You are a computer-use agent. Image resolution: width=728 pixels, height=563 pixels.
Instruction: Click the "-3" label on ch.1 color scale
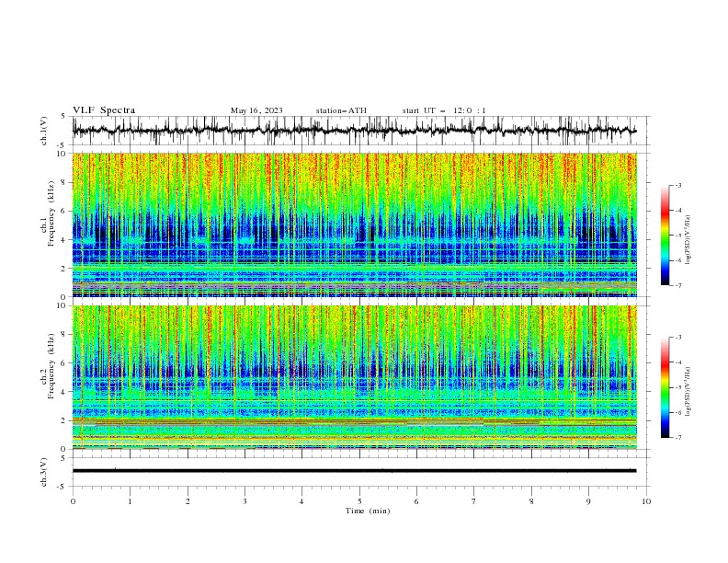tap(677, 185)
